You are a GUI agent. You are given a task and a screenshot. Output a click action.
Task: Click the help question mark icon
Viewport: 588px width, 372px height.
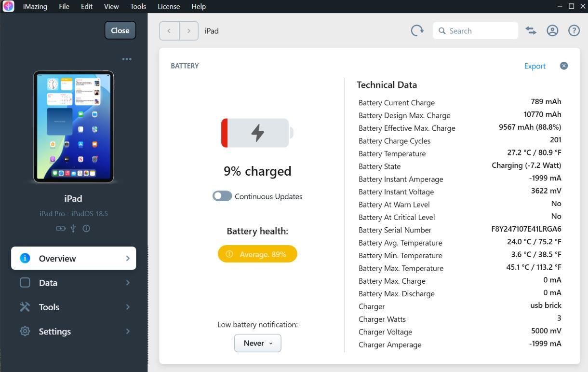pyautogui.click(x=574, y=31)
